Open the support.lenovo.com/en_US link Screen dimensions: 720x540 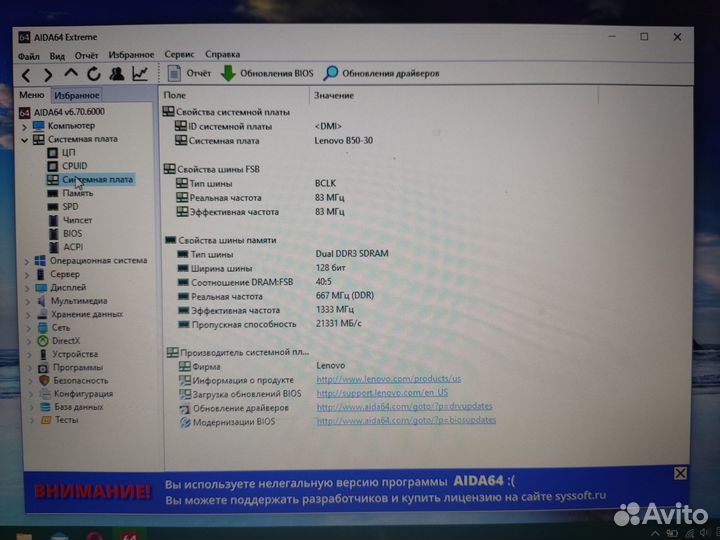pos(382,393)
